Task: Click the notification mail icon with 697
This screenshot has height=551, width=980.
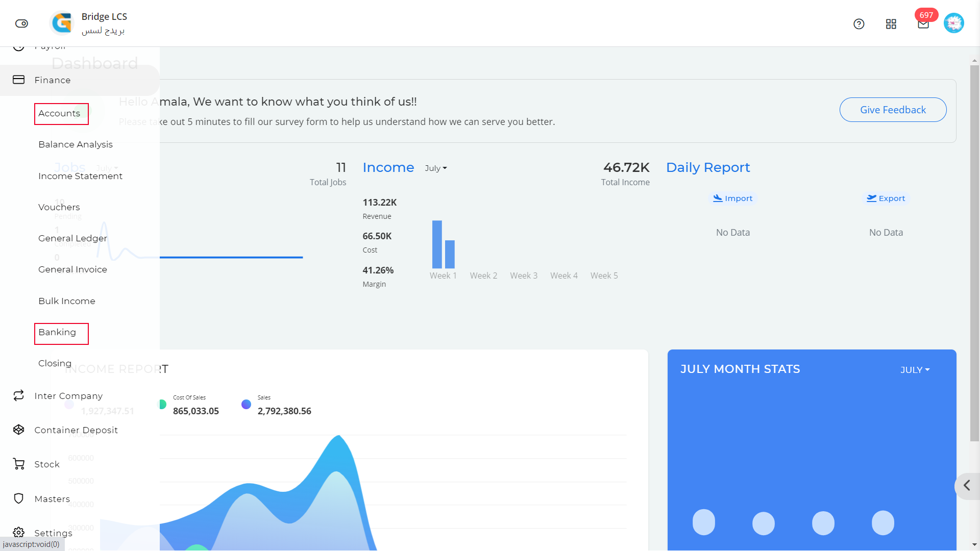Action: [x=923, y=23]
